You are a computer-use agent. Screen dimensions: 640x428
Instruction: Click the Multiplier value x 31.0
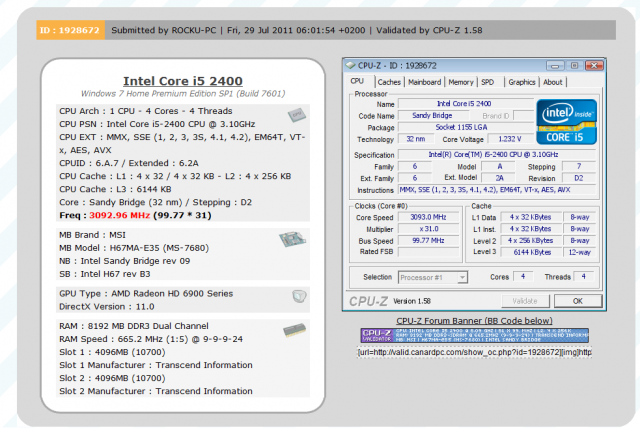pyautogui.click(x=429, y=229)
